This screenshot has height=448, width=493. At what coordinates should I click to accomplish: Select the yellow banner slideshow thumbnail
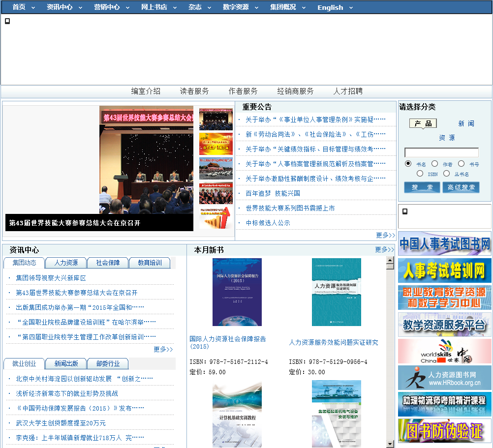pos(216,144)
